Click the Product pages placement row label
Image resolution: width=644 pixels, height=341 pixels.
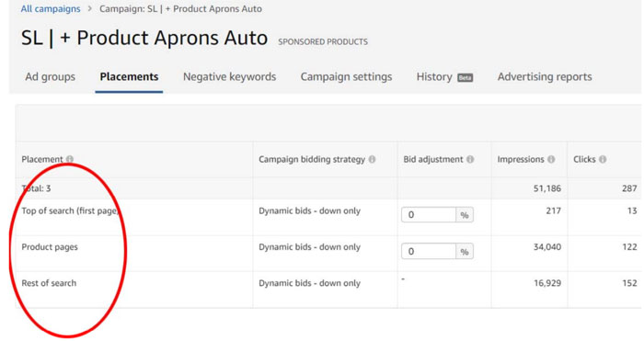tap(50, 247)
